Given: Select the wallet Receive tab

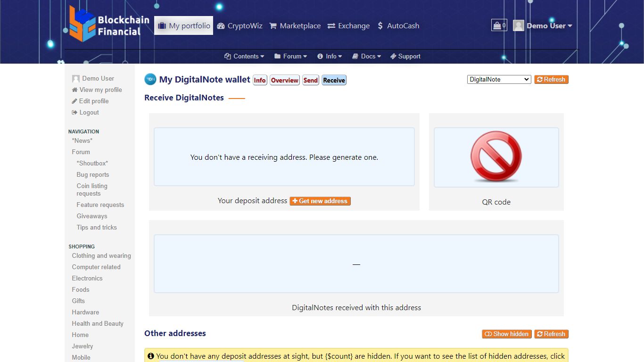Looking at the screenshot, I should tap(334, 80).
